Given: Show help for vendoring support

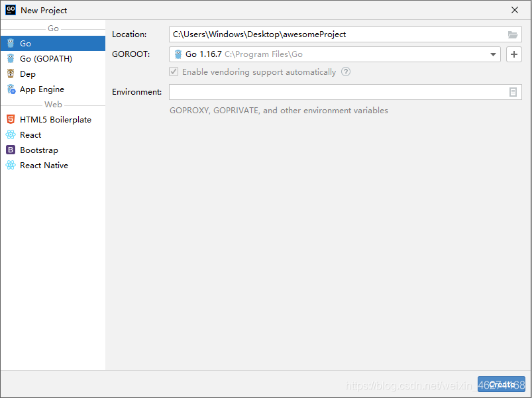Looking at the screenshot, I should click(346, 72).
